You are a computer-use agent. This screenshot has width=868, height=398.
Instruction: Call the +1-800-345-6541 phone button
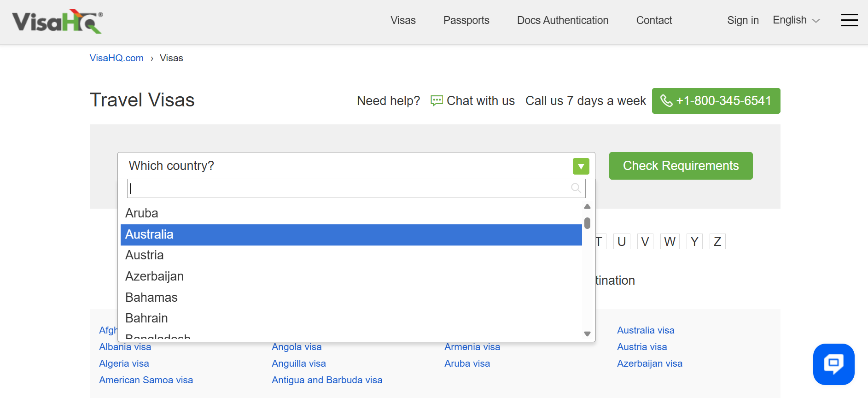(716, 101)
